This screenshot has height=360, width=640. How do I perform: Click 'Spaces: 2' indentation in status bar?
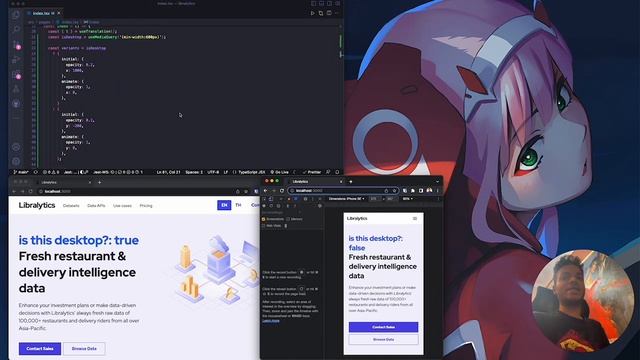[194, 172]
